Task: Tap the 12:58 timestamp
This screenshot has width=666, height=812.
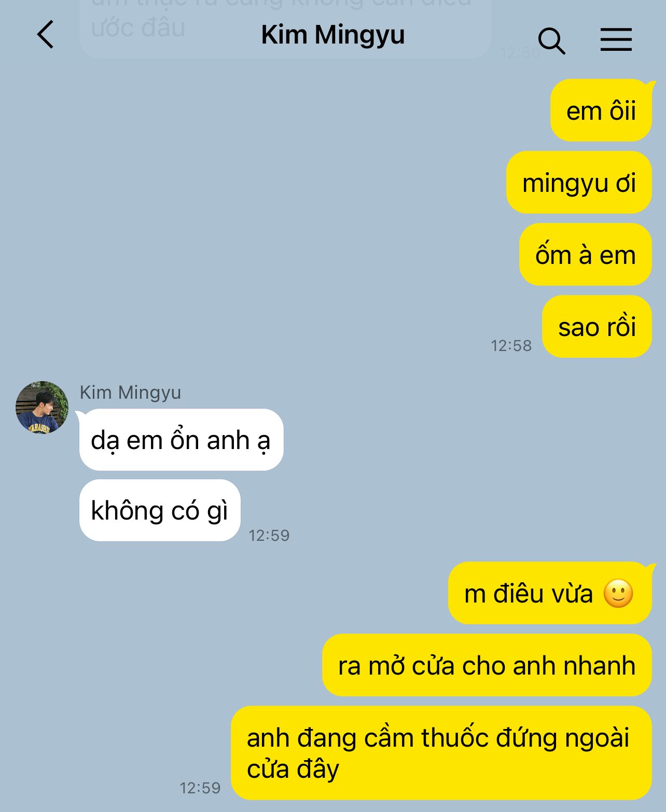Action: (x=511, y=346)
